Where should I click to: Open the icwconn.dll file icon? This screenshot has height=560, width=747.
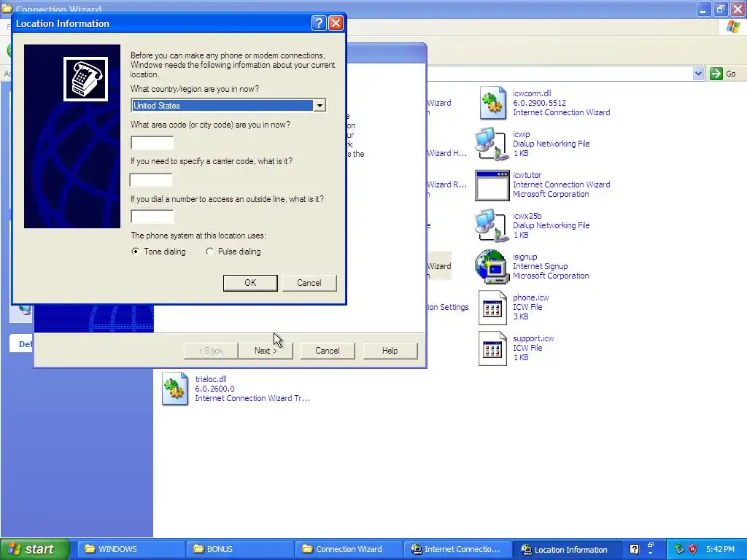tap(492, 103)
